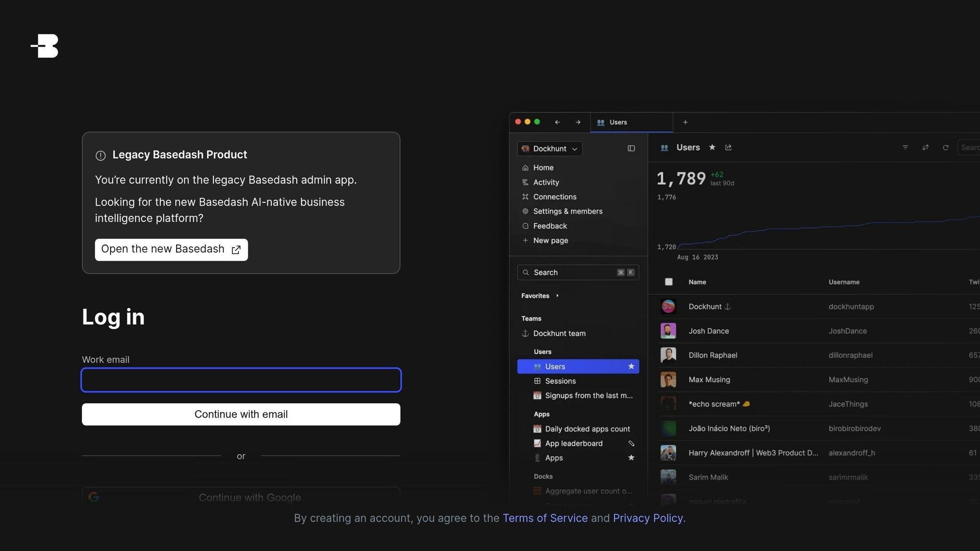Screen dimensions: 980x551
Task: Toggle the star on Users sidebar item
Action: click(631, 366)
